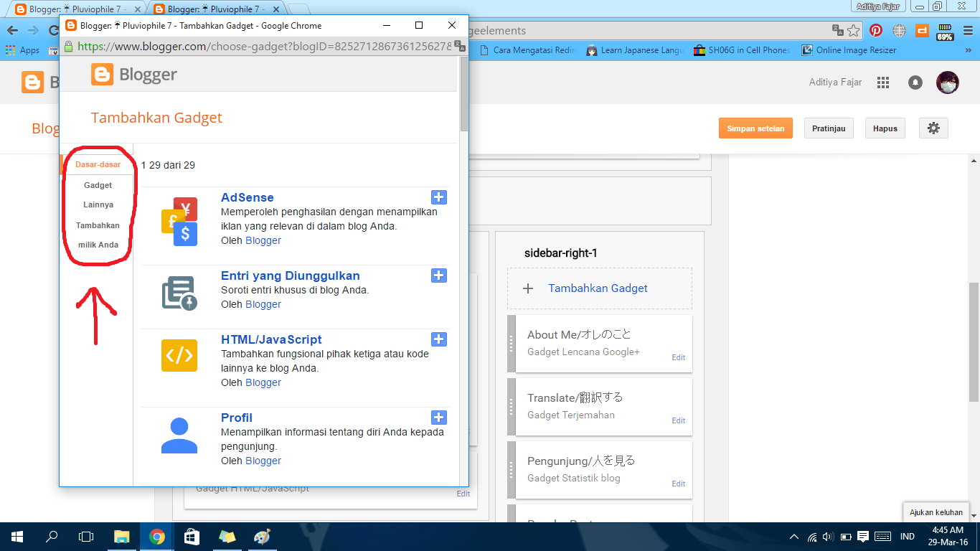980x551 pixels.
Task: Click the main window back arrow
Action: point(12,30)
